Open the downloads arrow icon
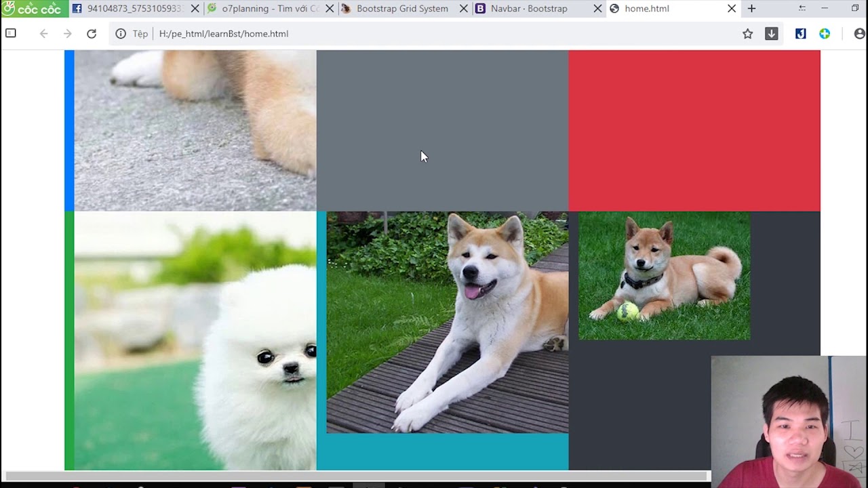Viewport: 868px width, 488px height. pos(772,34)
